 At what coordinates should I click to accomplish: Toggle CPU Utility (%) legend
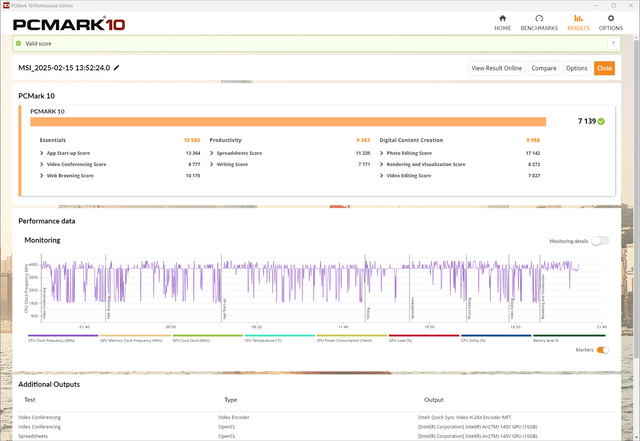pos(496,339)
